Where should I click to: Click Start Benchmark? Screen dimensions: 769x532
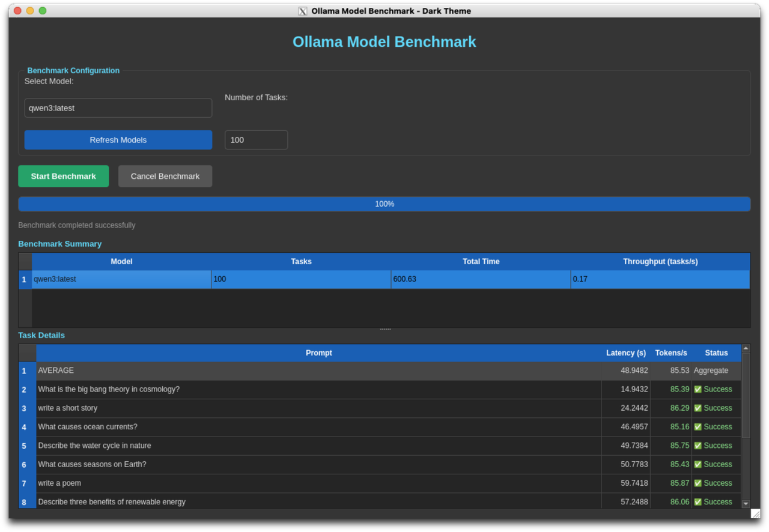pyautogui.click(x=63, y=176)
